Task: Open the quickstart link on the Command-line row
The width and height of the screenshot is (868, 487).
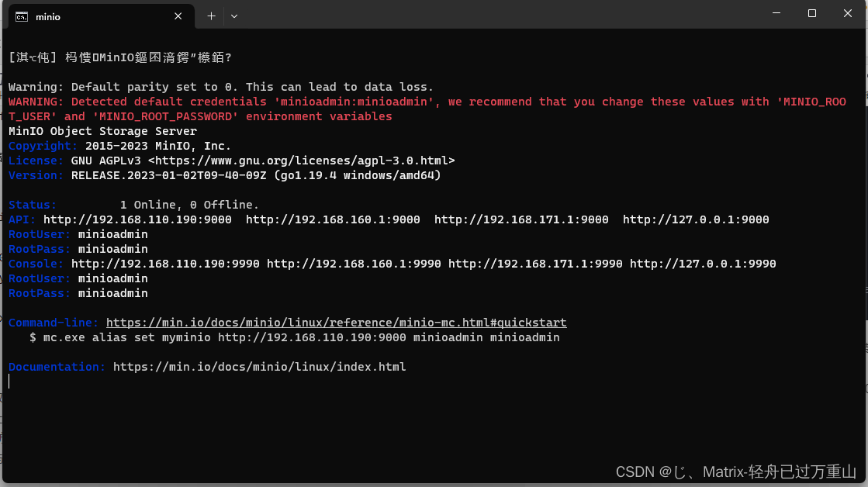Action: click(x=337, y=322)
